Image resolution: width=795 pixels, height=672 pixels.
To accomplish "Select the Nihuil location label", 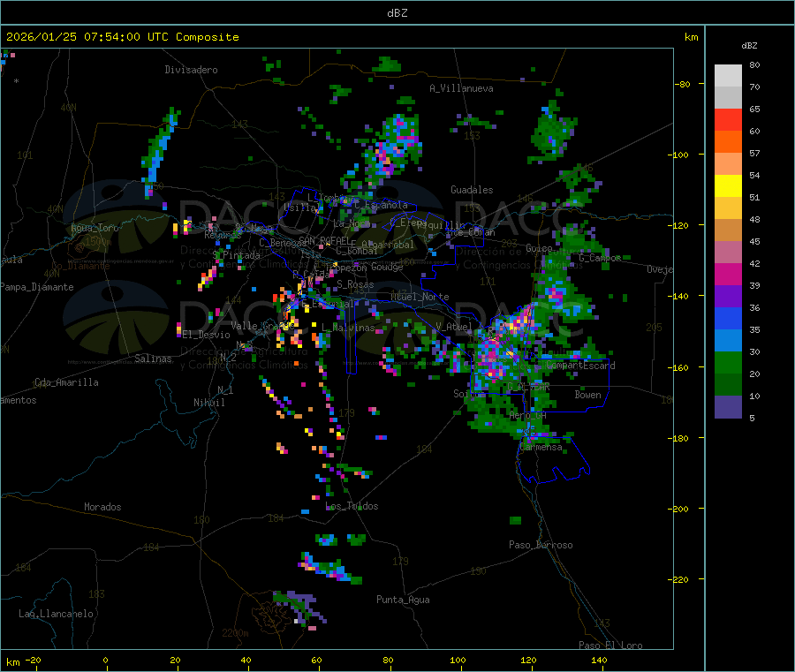I will coord(208,403).
